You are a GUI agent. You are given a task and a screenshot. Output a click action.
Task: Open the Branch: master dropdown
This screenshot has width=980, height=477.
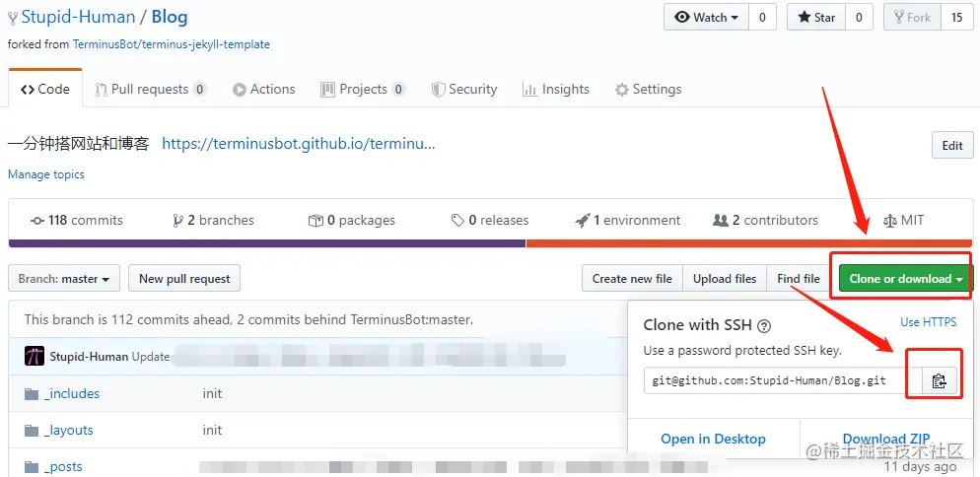click(x=64, y=278)
